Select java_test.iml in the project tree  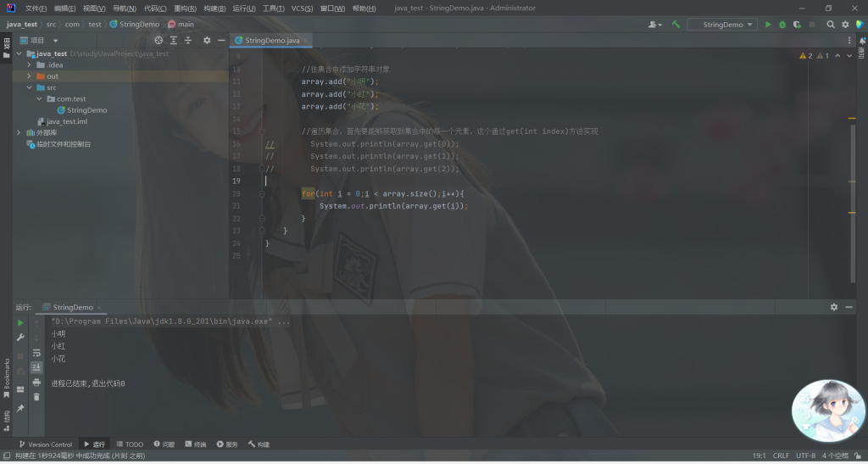pos(67,121)
